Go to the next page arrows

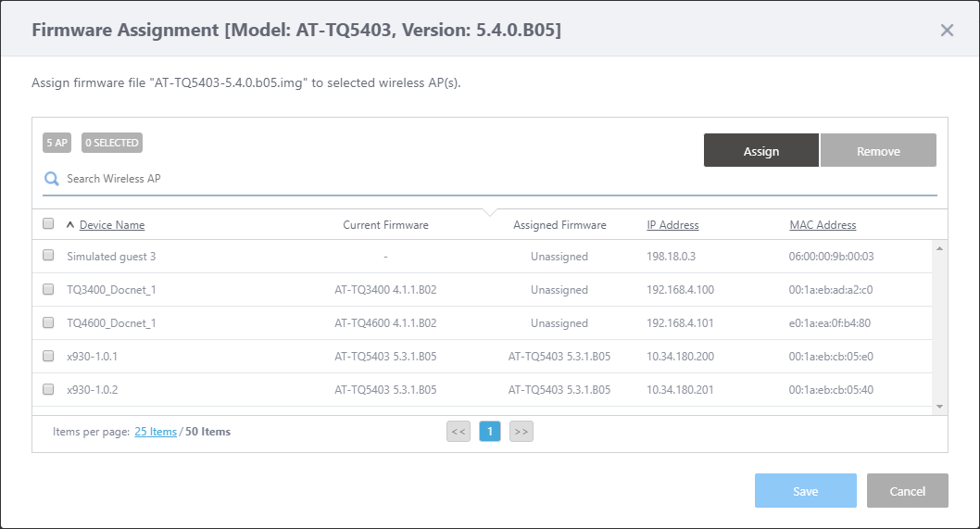tap(521, 431)
